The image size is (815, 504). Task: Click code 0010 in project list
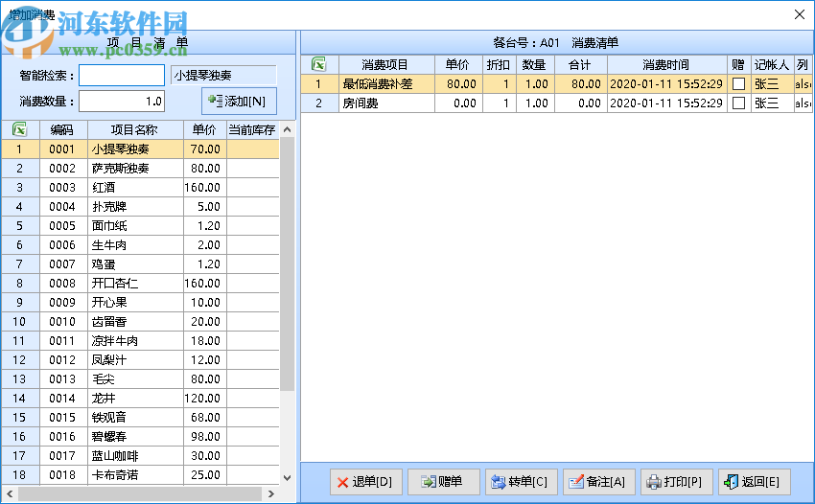click(62, 322)
